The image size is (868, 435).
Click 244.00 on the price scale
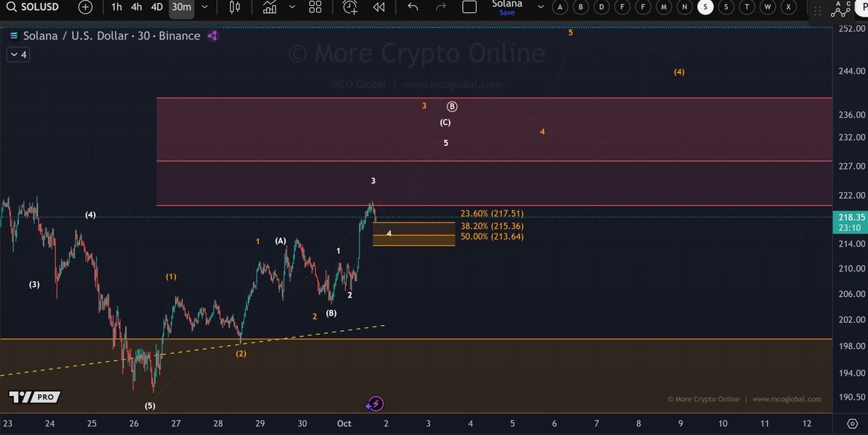851,71
